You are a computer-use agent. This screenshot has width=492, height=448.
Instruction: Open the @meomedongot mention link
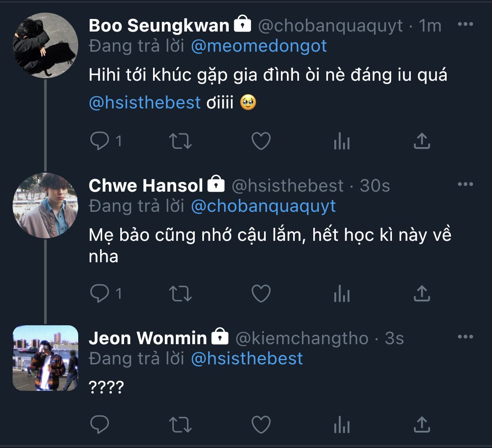259,46
